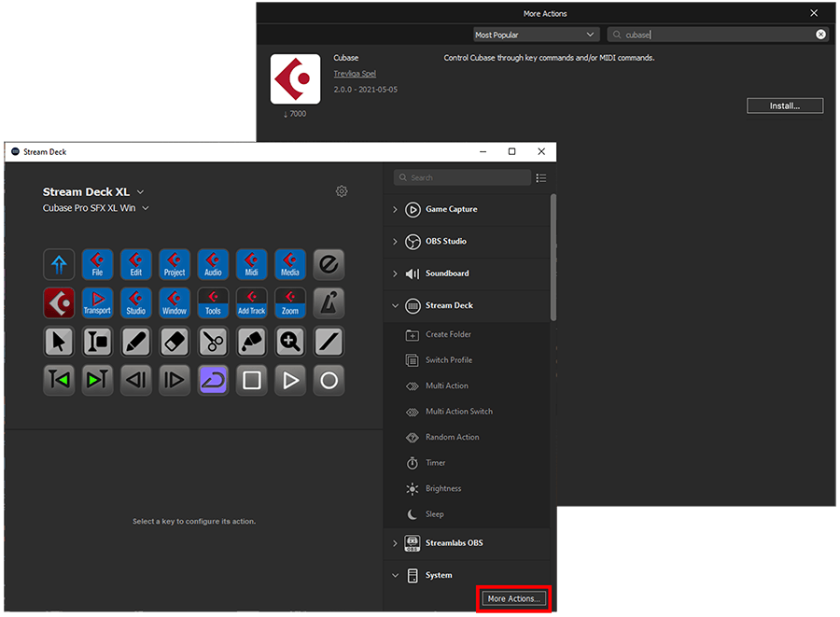Select the Cubase Zoom key icon
This screenshot has width=840, height=617.
tap(289, 302)
